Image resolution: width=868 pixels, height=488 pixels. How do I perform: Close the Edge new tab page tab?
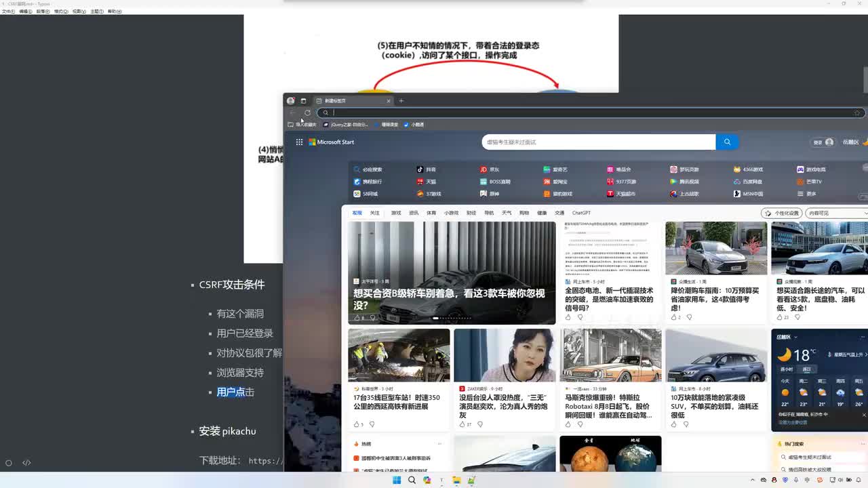coord(389,101)
